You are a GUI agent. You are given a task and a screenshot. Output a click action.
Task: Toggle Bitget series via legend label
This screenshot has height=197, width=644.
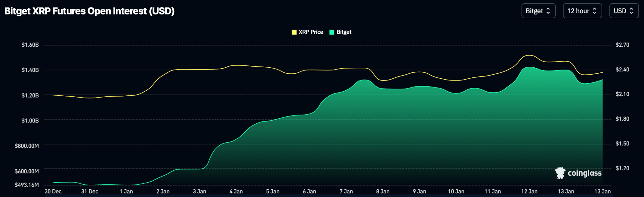344,32
